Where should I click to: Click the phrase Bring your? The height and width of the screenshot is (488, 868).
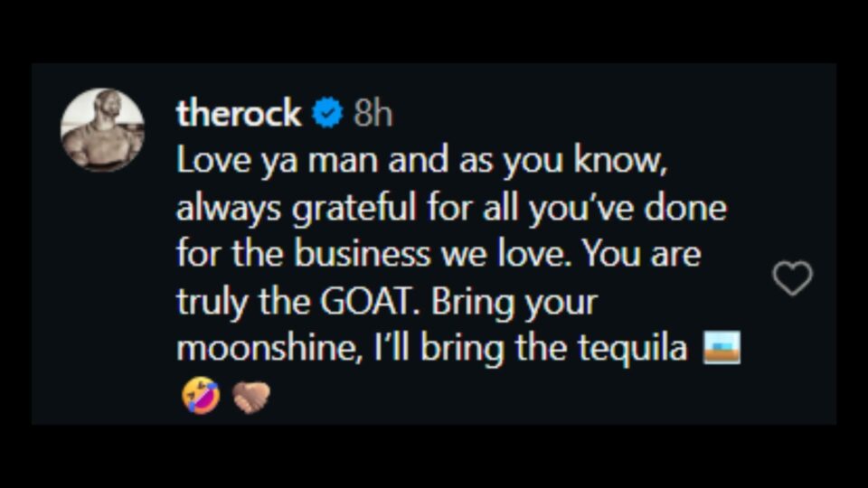coord(514,302)
